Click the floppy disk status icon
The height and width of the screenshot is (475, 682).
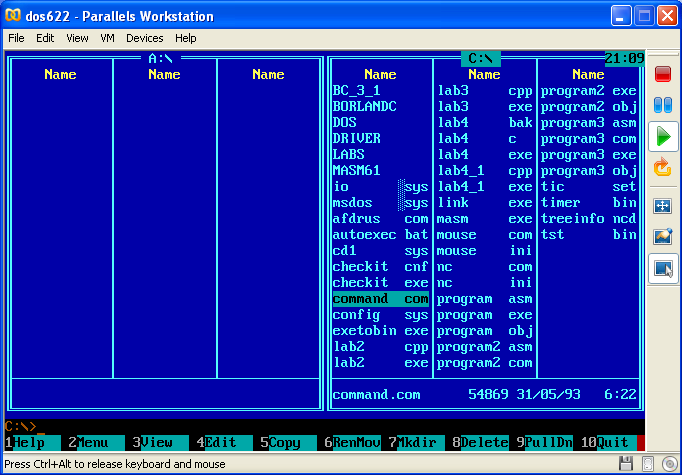626,464
